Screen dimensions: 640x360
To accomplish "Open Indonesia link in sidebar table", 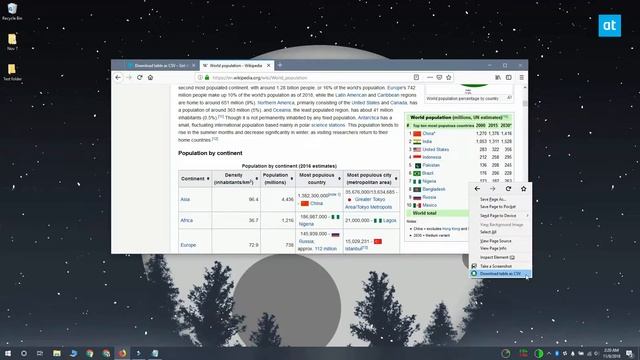I will click(x=432, y=157).
